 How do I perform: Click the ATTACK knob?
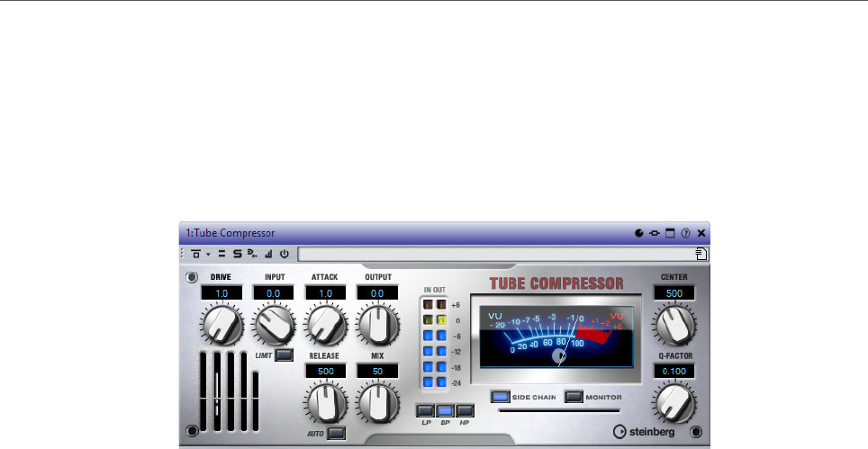326,325
